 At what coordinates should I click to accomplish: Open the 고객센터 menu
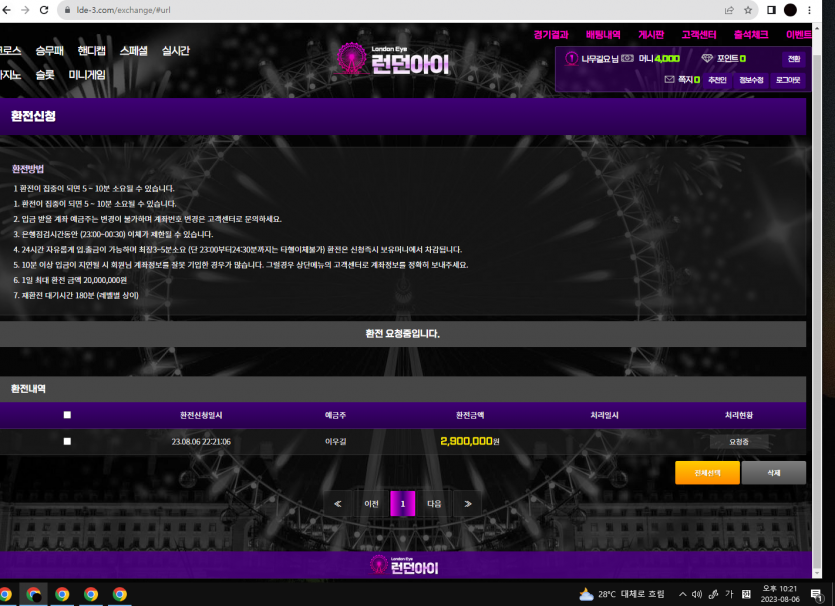(x=701, y=34)
